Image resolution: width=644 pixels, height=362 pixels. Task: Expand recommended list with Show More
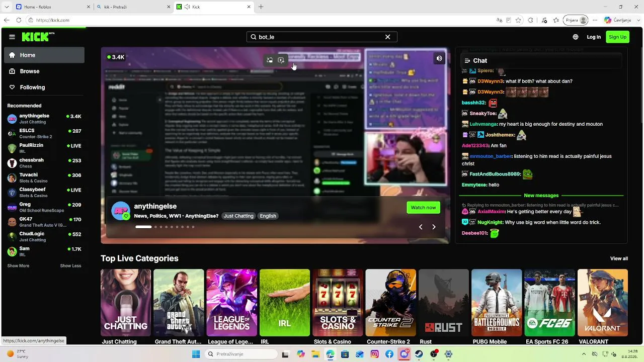pyautogui.click(x=18, y=265)
